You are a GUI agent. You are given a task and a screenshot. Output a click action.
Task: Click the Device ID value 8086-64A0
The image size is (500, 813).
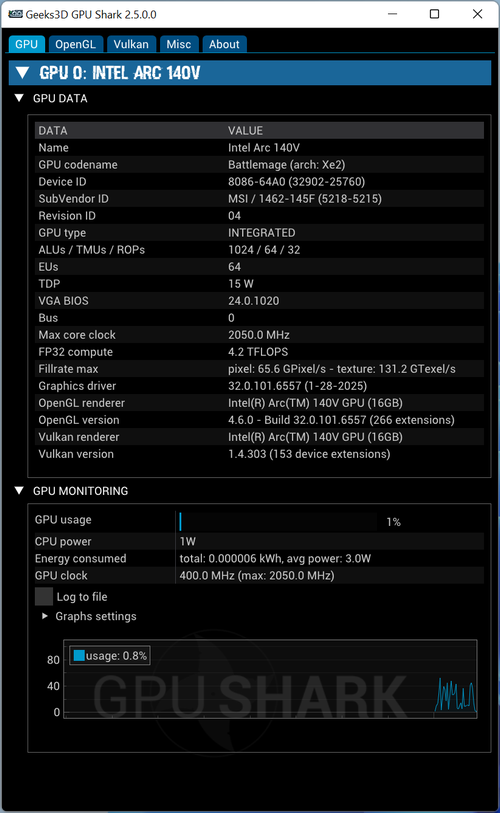coord(296,182)
